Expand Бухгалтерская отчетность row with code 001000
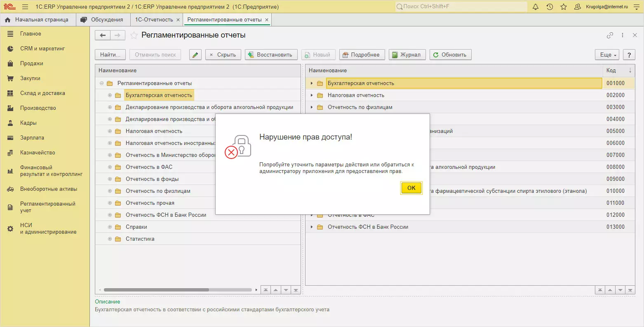 pos(312,83)
